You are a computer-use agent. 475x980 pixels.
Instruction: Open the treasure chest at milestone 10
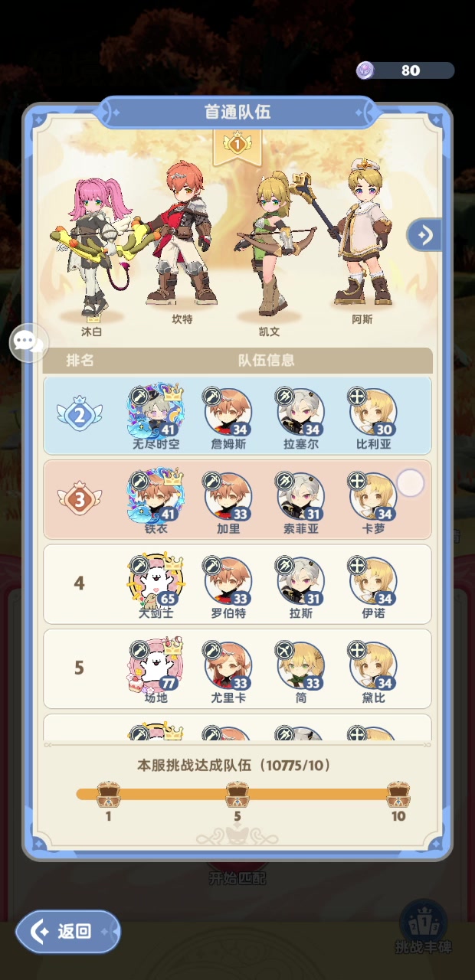pos(398,795)
